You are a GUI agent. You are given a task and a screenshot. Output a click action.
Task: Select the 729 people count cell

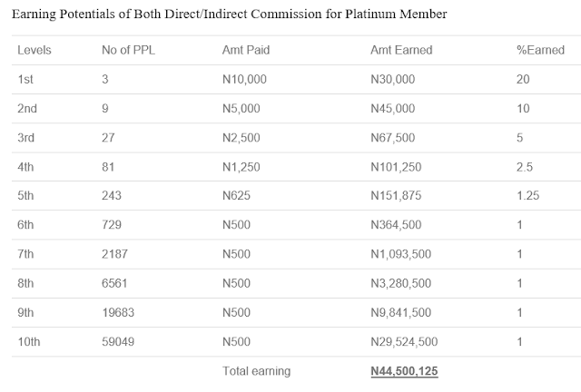coord(112,226)
